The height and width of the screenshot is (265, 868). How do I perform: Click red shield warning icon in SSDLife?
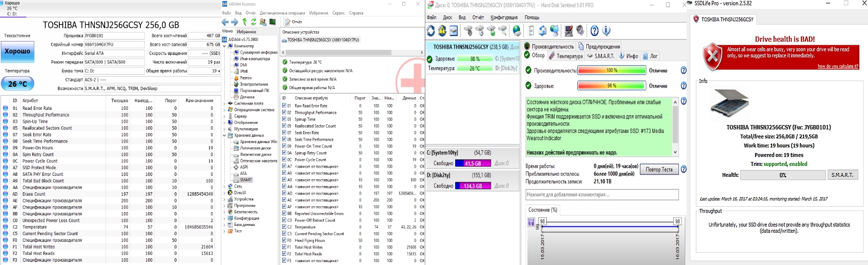pyautogui.click(x=712, y=57)
